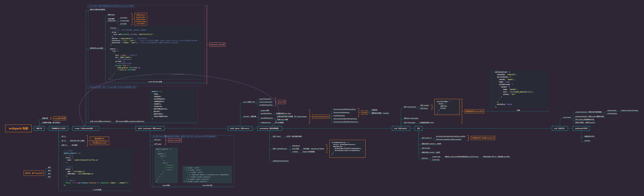Click the note icon on create node
The image size is (644, 196).
click(96, 128)
